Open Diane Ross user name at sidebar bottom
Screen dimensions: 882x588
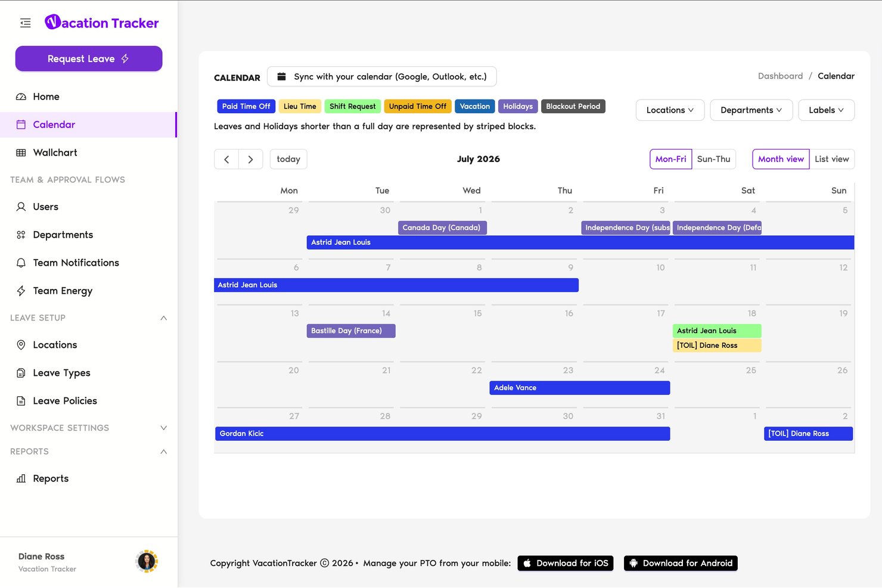point(41,556)
